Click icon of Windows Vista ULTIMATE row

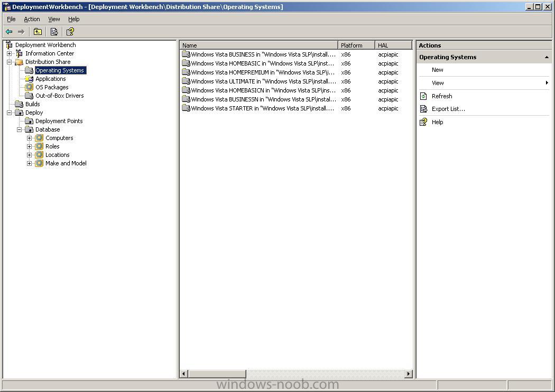pyautogui.click(x=186, y=81)
